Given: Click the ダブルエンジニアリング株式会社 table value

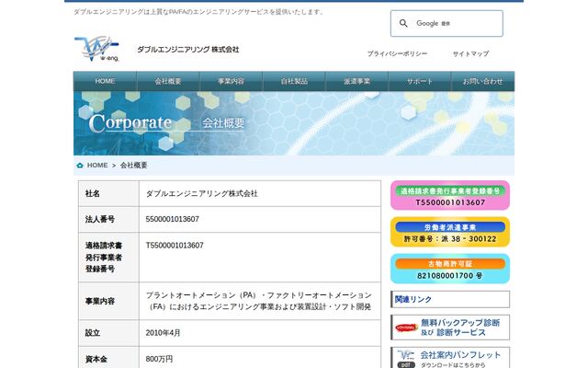Looking at the screenshot, I should (202, 193).
